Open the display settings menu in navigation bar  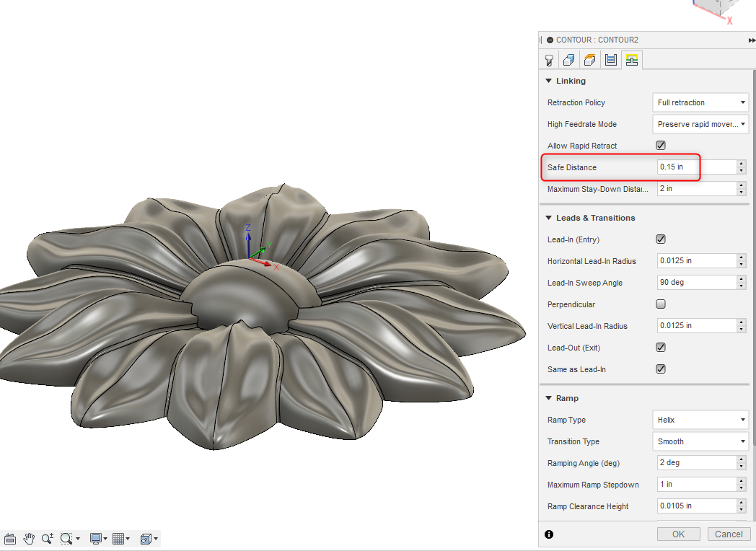pyautogui.click(x=96, y=538)
